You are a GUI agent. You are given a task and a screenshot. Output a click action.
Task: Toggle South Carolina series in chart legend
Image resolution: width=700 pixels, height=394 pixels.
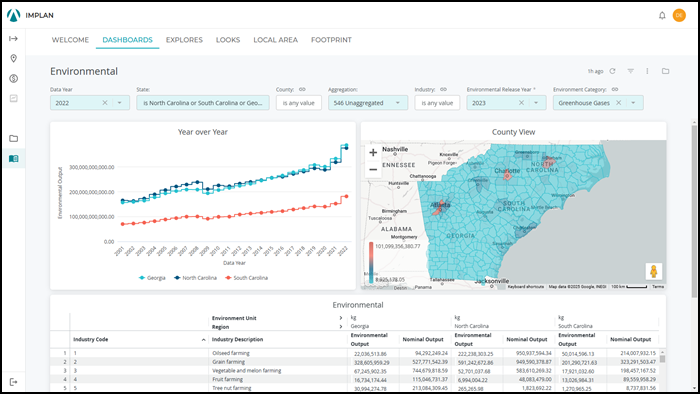246,278
